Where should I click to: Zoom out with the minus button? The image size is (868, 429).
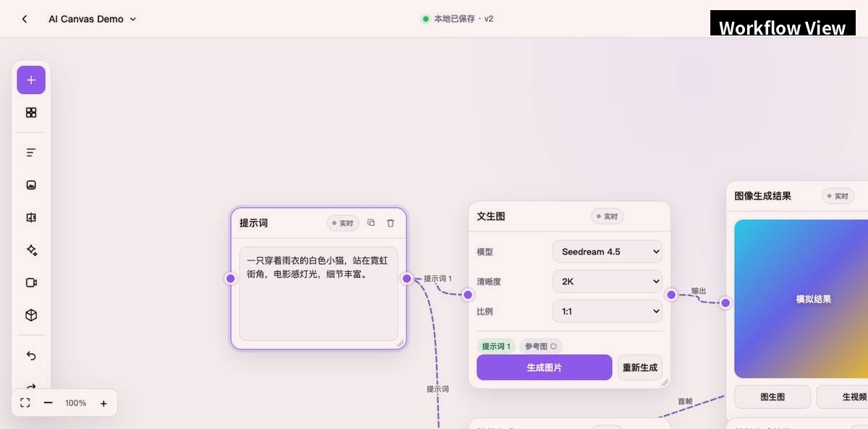pos(48,403)
